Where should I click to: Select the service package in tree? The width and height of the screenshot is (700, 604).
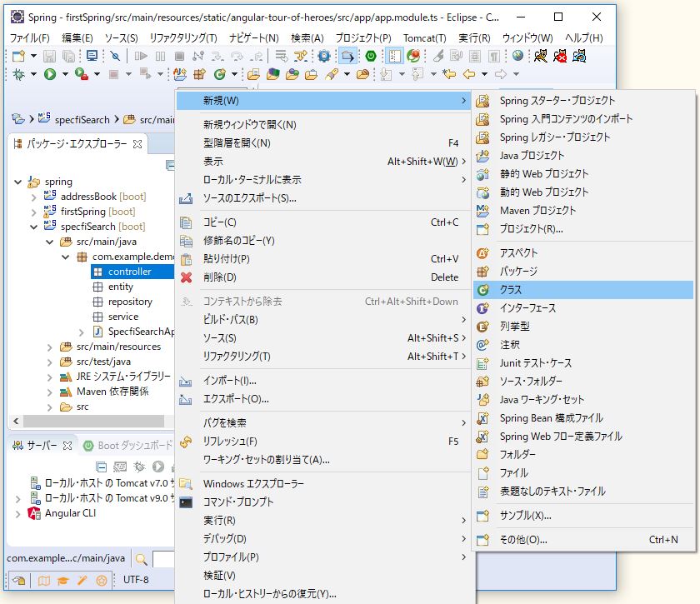pyautogui.click(x=123, y=317)
